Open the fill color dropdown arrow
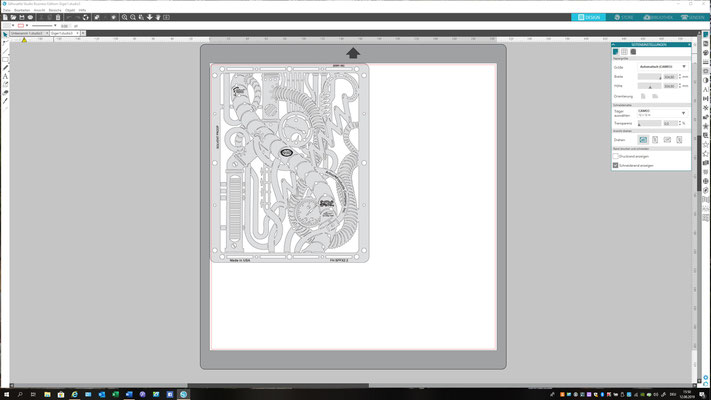Image resolution: width=711 pixels, height=400 pixels. coord(13,25)
